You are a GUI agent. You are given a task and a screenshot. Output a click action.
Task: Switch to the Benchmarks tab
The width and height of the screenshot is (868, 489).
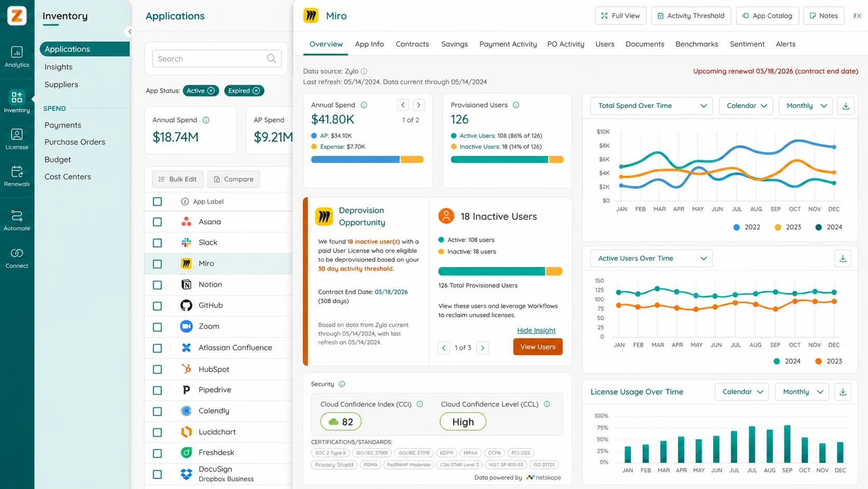[697, 44]
